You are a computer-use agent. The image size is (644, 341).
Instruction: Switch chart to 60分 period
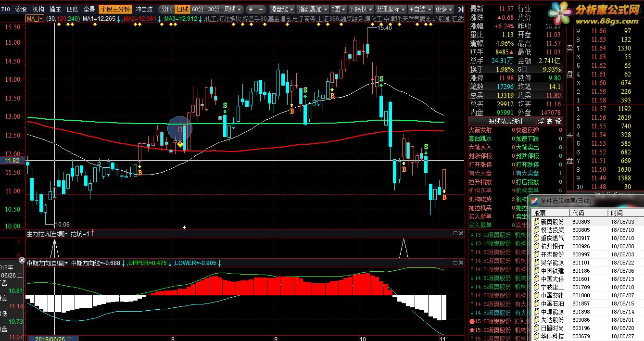coord(198,9)
